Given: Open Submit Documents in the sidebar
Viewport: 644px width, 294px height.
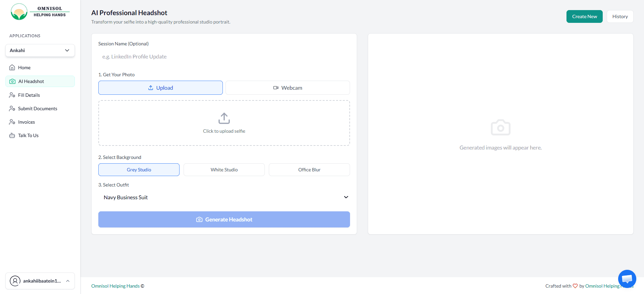Looking at the screenshot, I should coord(38,109).
